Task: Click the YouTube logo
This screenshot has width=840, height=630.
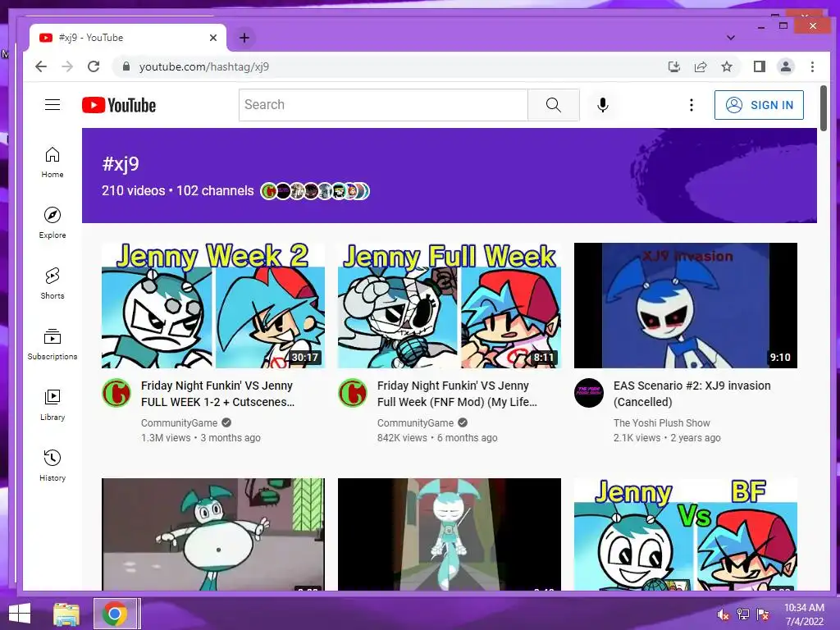Action: point(119,105)
